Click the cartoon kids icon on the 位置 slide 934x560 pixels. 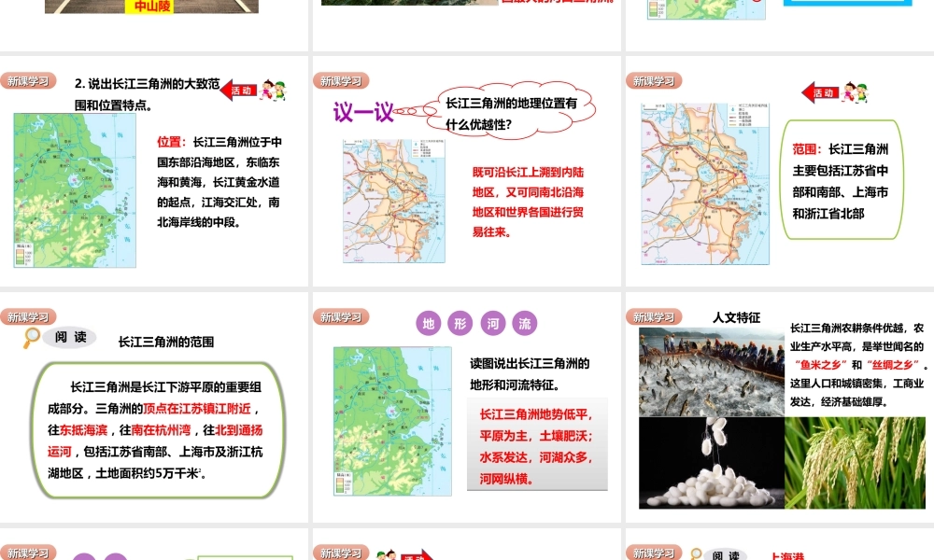click(x=274, y=90)
